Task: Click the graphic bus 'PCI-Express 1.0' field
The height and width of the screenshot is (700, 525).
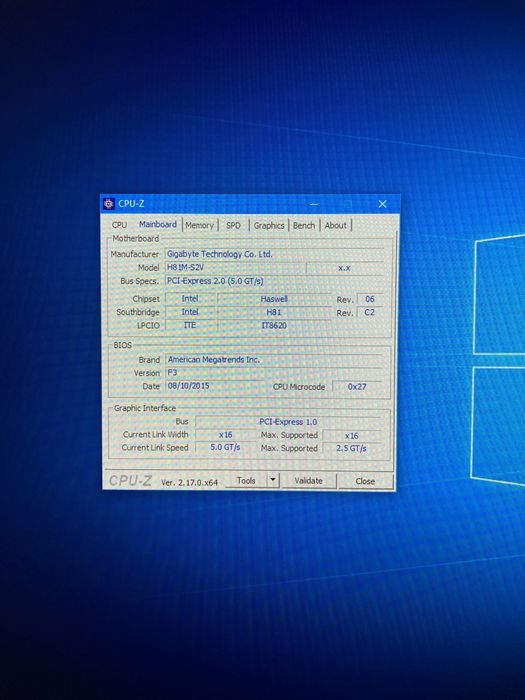Action: pos(288,422)
